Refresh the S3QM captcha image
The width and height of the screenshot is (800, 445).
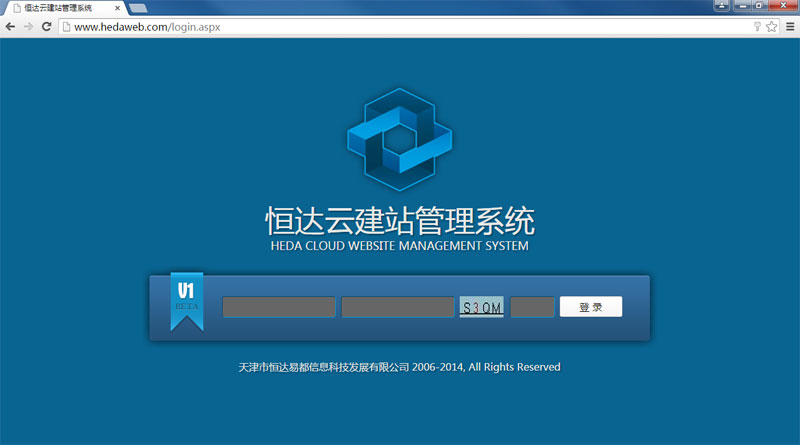coord(482,307)
